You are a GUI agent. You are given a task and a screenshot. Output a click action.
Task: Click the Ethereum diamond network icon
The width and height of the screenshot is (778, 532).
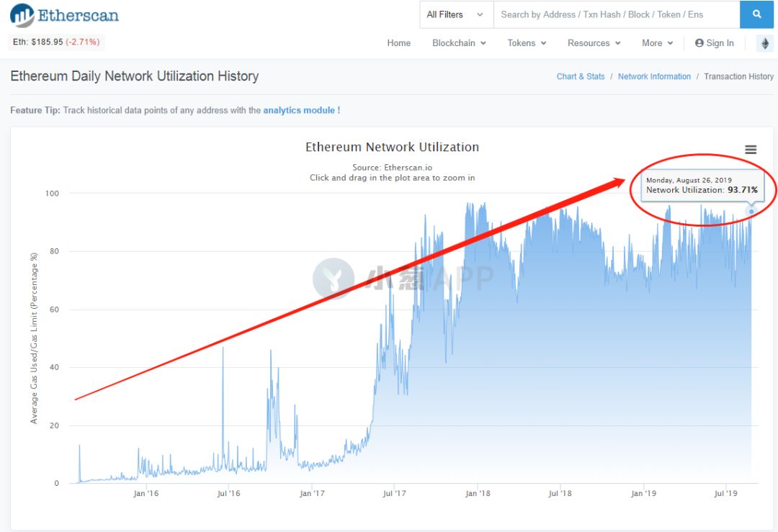tap(764, 43)
